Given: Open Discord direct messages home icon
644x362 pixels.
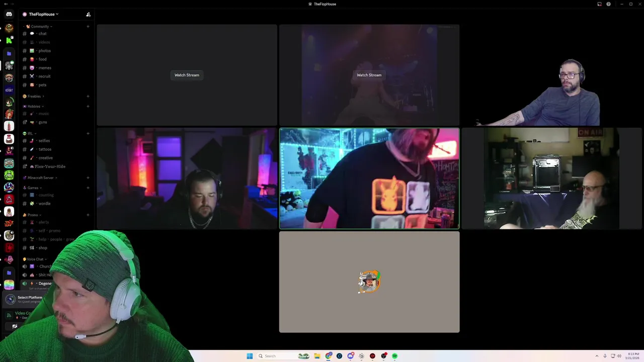Looking at the screenshot, I should click(x=9, y=14).
